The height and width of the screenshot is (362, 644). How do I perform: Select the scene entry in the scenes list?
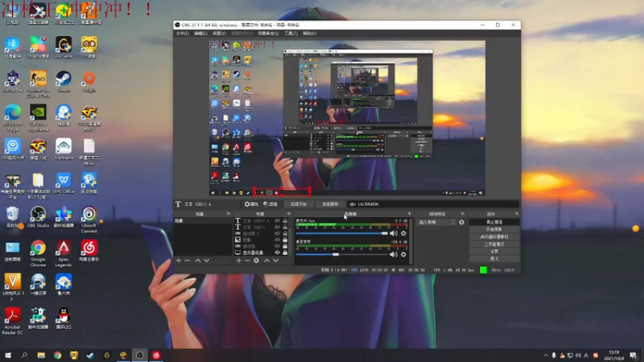click(x=203, y=220)
